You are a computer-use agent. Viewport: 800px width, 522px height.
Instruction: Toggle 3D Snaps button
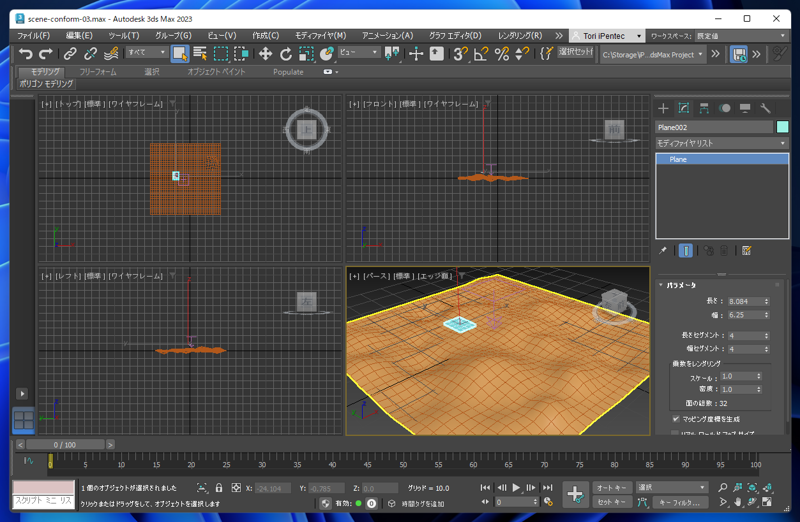(x=460, y=54)
